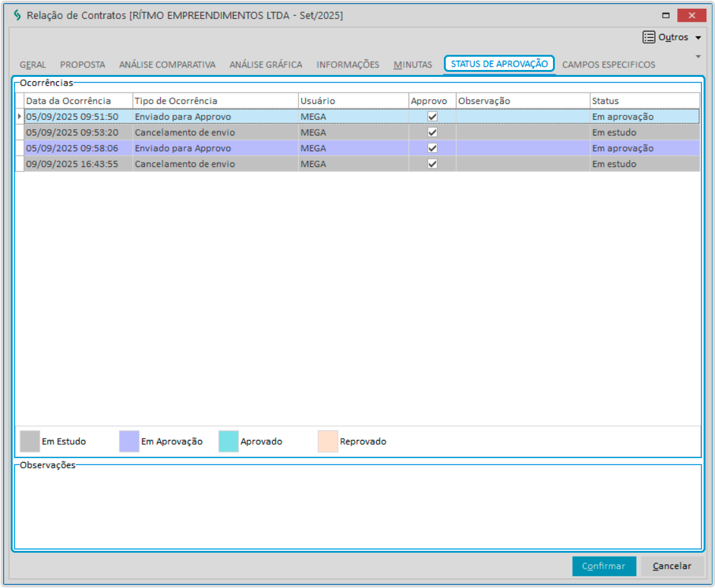The width and height of the screenshot is (715, 588).
Task: Click the gray Em Estudo legend swatch
Action: pos(30,441)
